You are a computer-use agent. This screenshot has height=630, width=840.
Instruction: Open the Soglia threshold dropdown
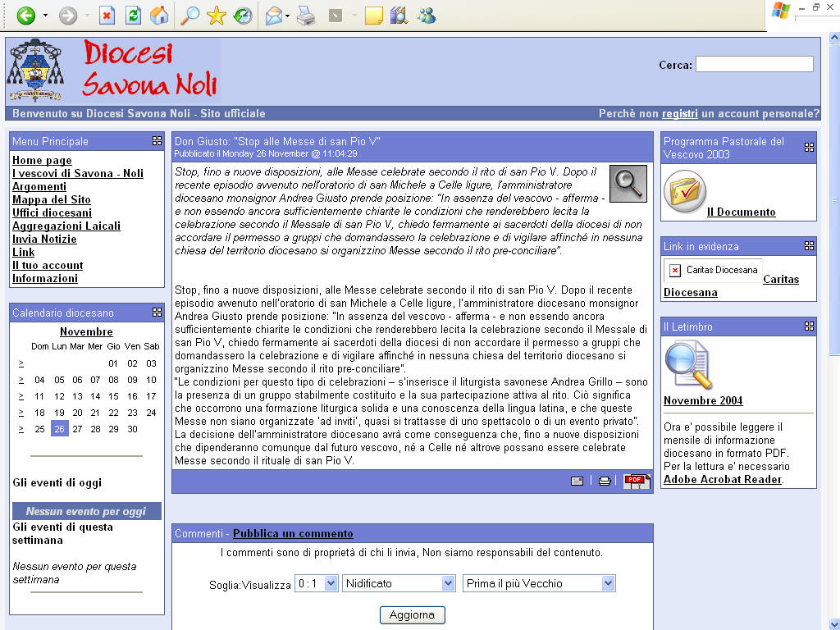(317, 583)
